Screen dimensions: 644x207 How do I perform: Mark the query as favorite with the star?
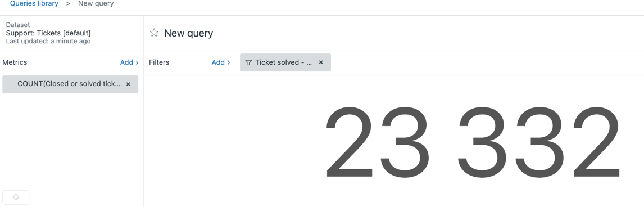point(154,33)
